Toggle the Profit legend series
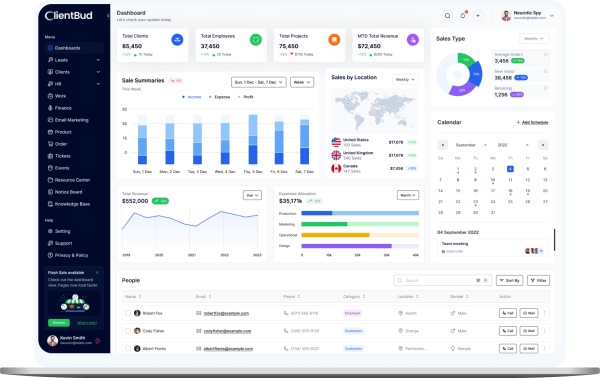The width and height of the screenshot is (600, 378). pyautogui.click(x=246, y=97)
